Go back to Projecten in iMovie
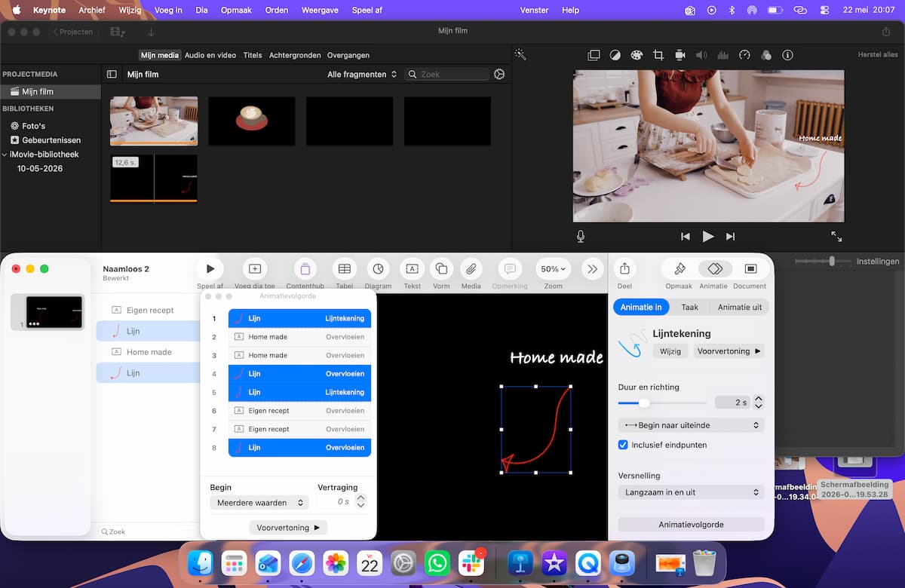Screen dimensions: 905x588 [73, 32]
